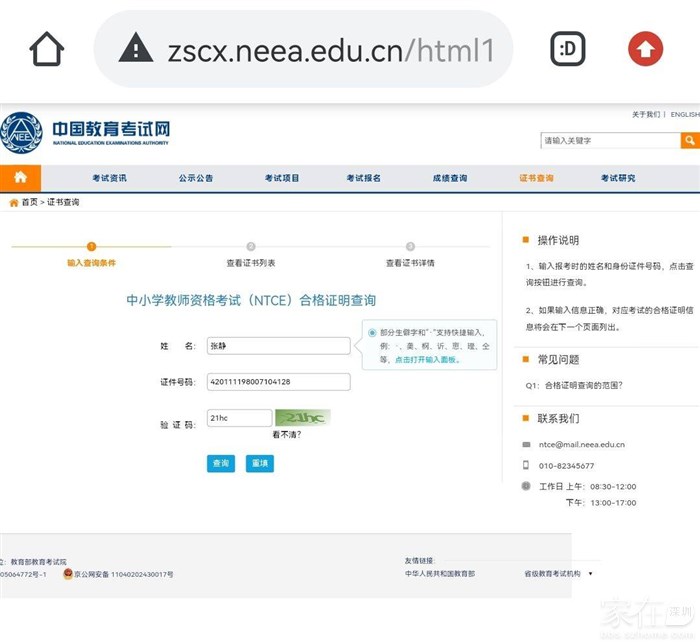700x642 pixels.
Task: Click the 重填 reset button
Action: 259,463
